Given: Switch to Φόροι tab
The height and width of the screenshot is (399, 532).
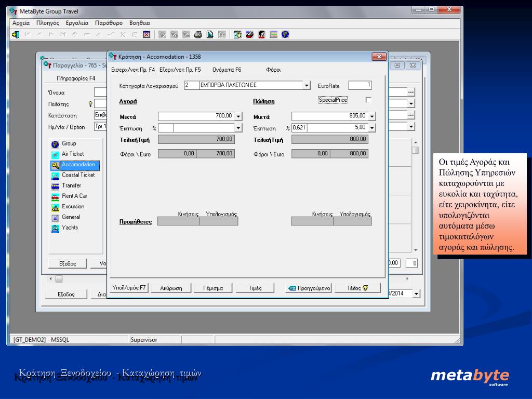Looking at the screenshot, I should [273, 70].
